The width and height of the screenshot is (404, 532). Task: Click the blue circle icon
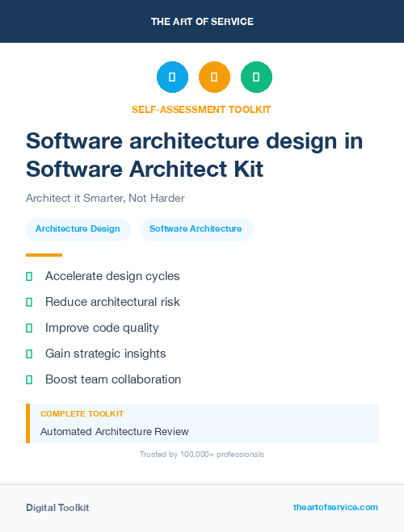172,77
